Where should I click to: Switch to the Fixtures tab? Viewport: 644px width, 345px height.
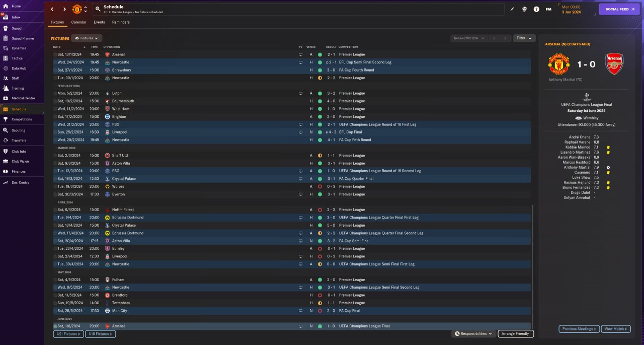pos(57,22)
